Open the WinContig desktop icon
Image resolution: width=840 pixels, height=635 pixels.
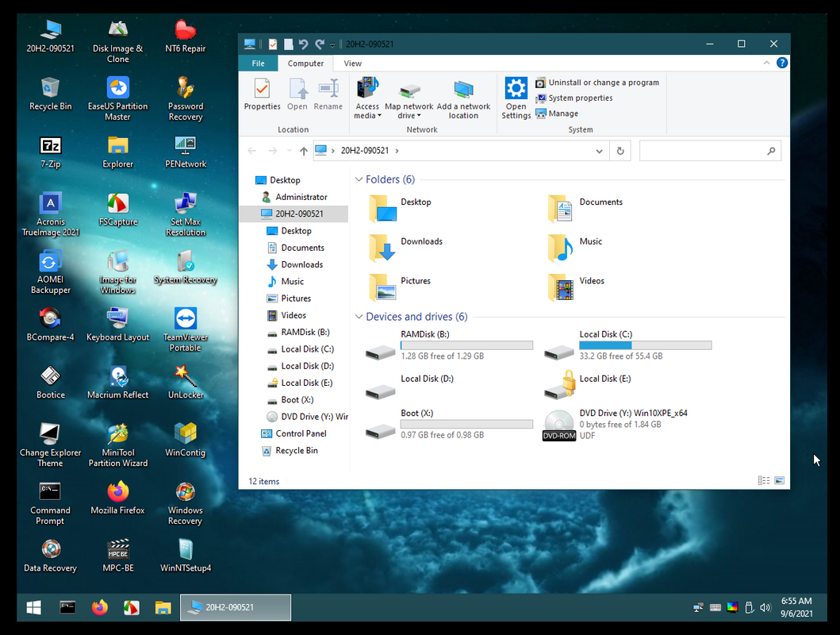pos(186,441)
